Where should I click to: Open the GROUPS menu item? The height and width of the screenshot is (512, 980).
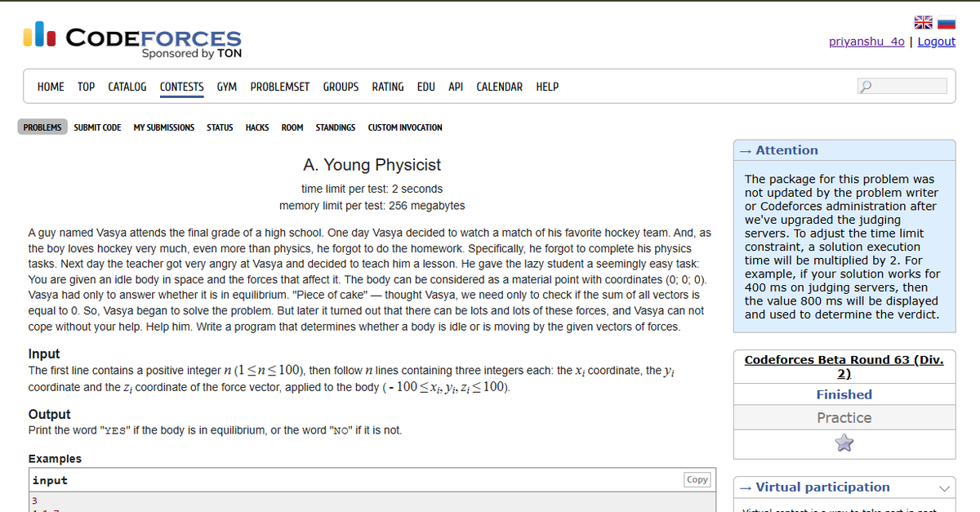pyautogui.click(x=341, y=87)
